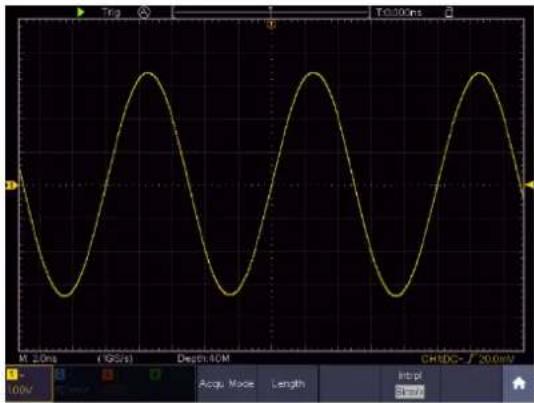This screenshot has width=534, height=403.
Task: Click the USB storage icon at top
Action: [449, 13]
